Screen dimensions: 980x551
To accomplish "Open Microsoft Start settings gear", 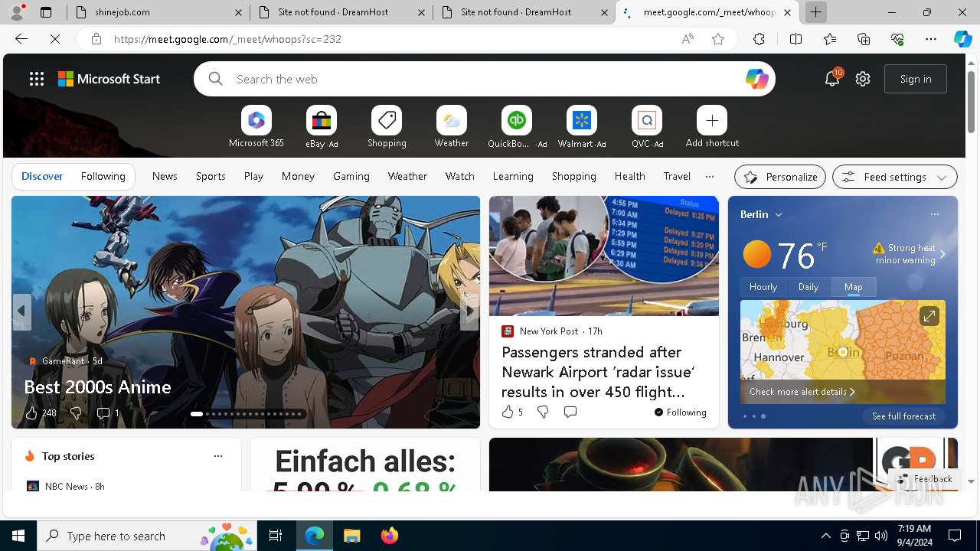I will [x=863, y=79].
